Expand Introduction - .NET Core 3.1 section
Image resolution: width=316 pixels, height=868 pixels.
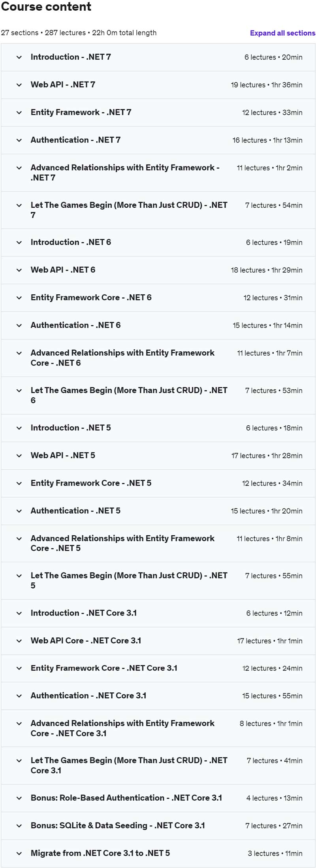coord(158,613)
